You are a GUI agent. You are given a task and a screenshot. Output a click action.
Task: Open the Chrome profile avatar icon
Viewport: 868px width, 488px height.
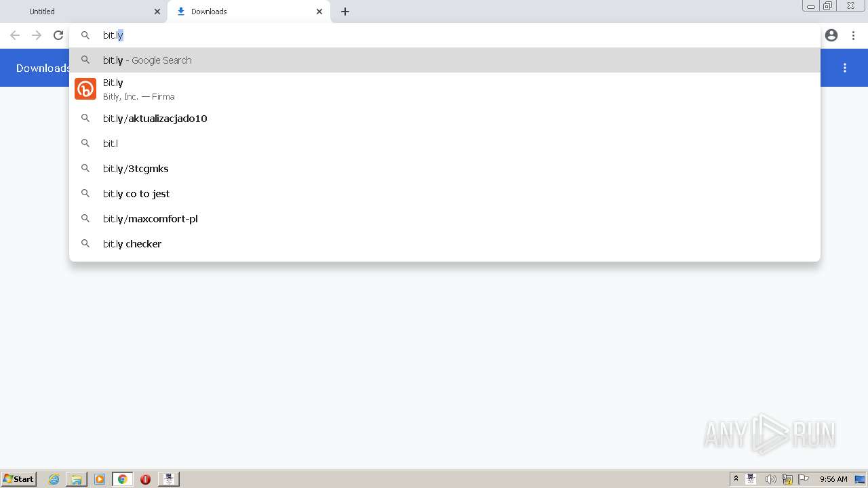[x=831, y=35]
